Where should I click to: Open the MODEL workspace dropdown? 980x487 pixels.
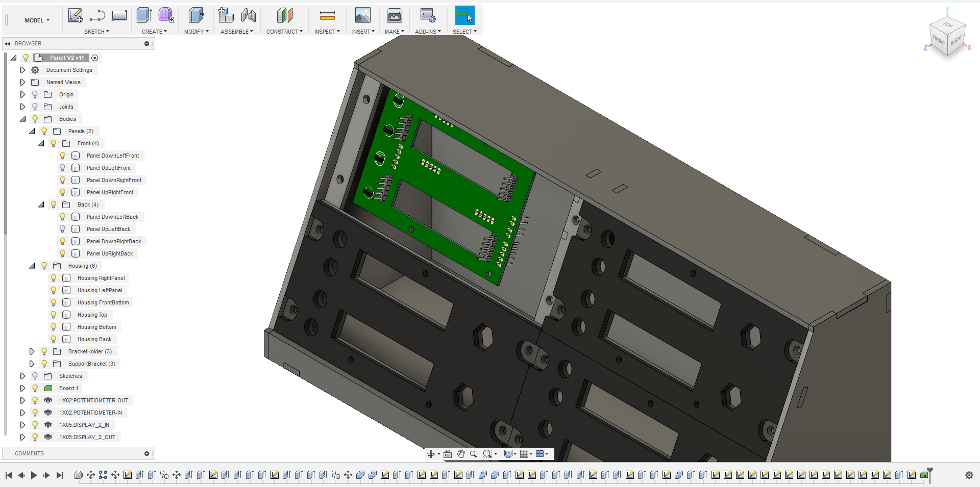click(x=37, y=20)
